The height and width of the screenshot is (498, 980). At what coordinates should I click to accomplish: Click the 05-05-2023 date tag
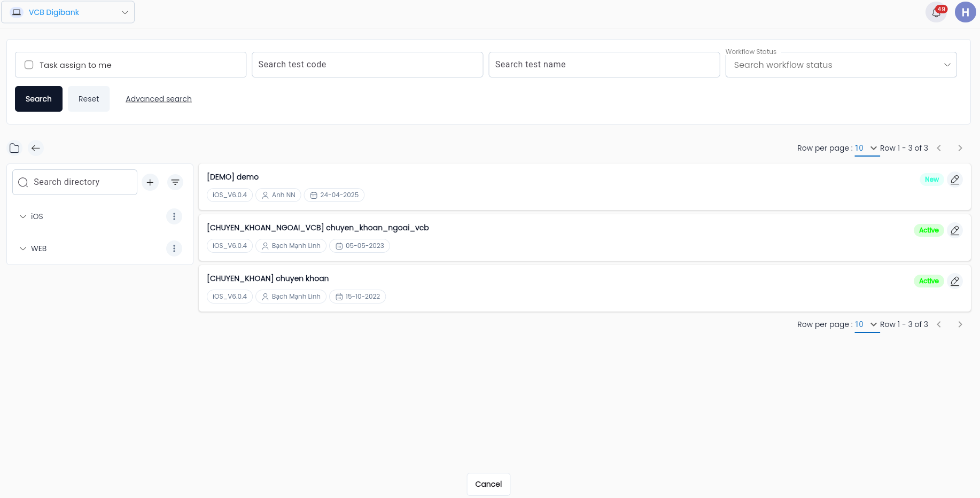(x=360, y=246)
